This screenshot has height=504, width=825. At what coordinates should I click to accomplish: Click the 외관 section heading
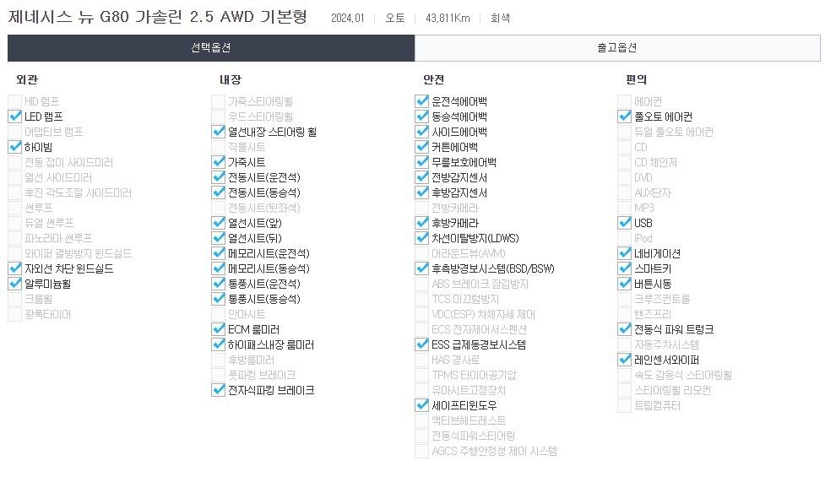tap(27, 79)
